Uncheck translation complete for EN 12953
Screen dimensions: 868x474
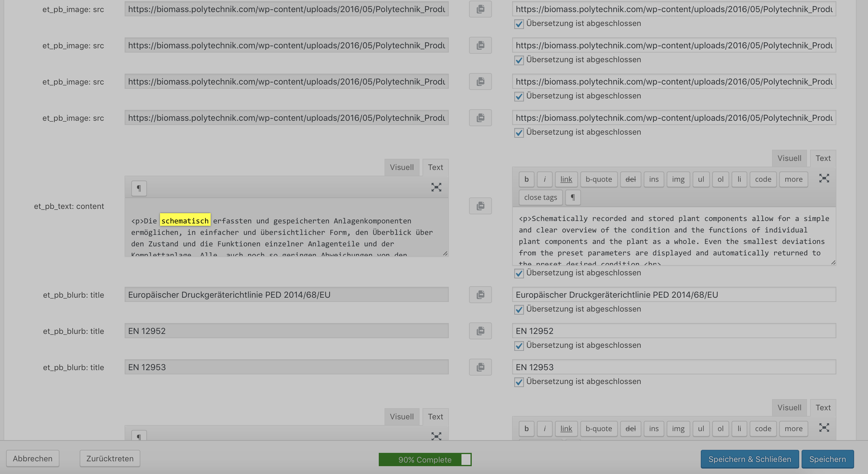click(519, 382)
